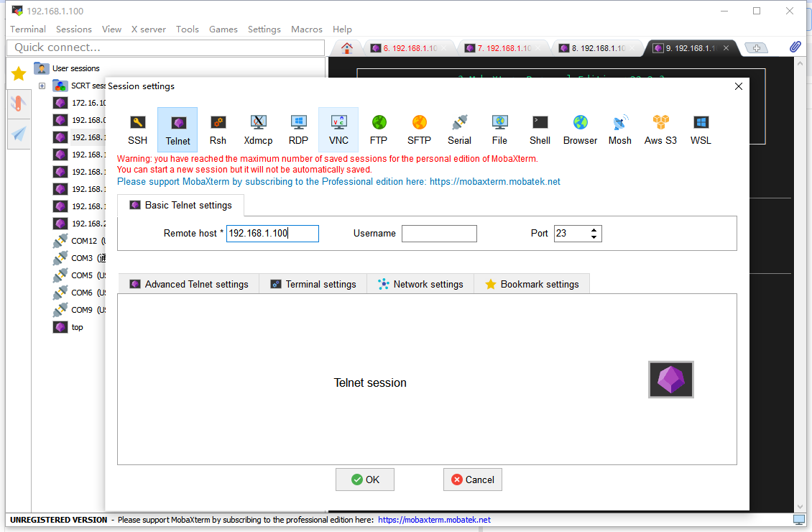Pick the VNC session type

point(338,129)
